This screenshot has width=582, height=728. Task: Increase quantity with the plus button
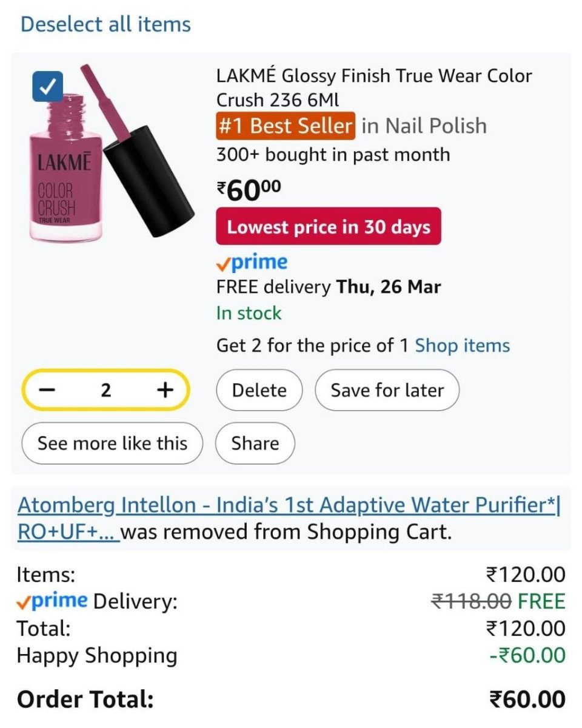click(x=164, y=390)
